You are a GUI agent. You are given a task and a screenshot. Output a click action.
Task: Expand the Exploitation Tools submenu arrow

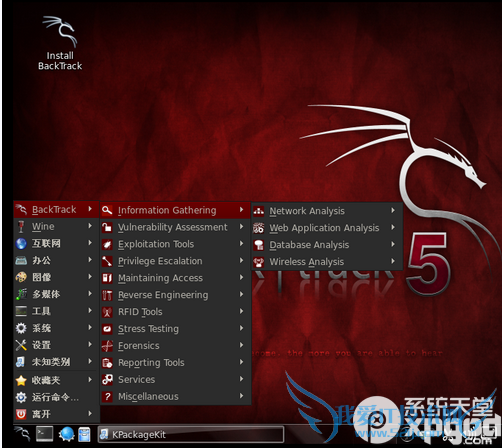[241, 244]
